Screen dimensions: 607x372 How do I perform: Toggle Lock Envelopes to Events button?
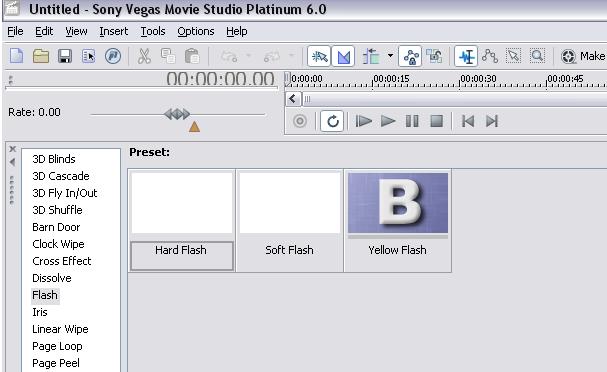pyautogui.click(x=410, y=57)
